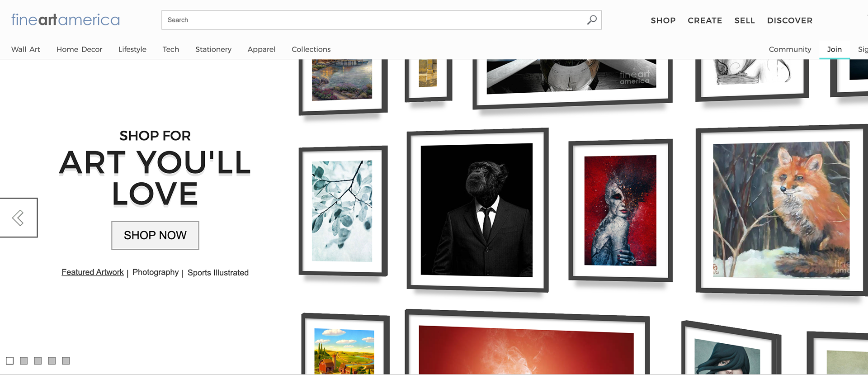Click the magnifying glass search icon
Viewport: 868px width, 384px height.
pyautogui.click(x=592, y=20)
